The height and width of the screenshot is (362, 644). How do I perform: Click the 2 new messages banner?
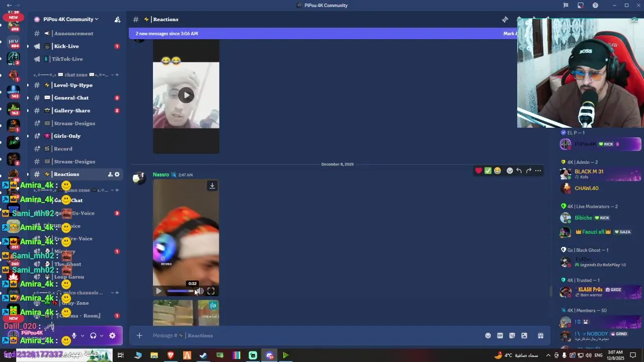pos(322,34)
